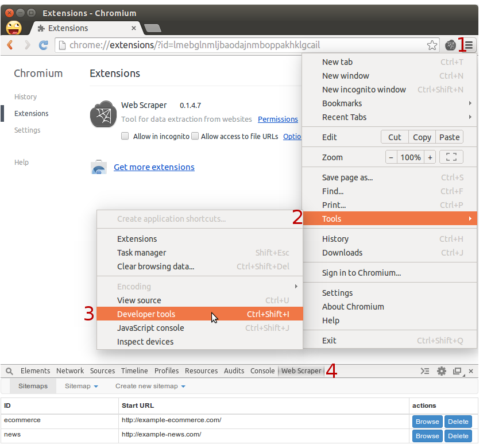The image size is (487, 448).
Task: Click the back navigation arrow
Action: tap(10, 45)
